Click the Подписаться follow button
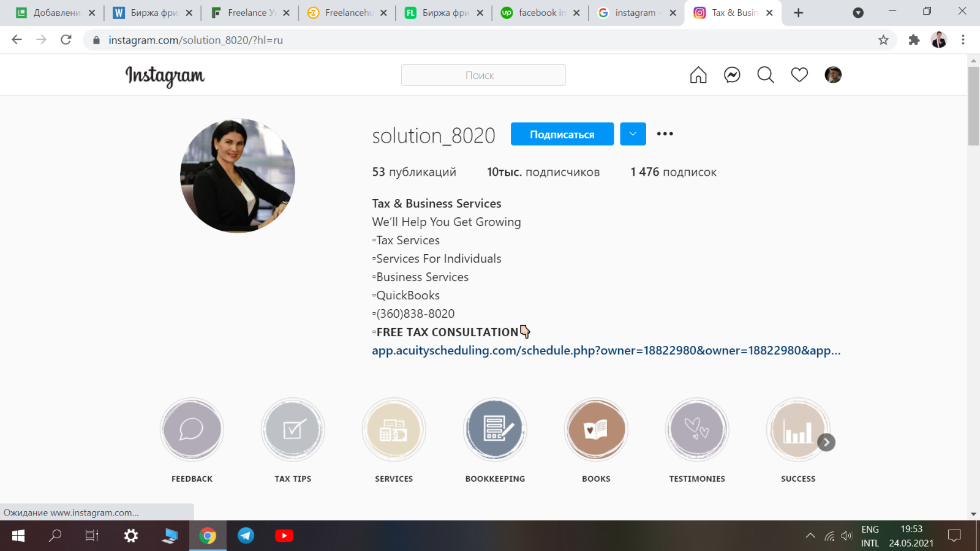980x551 pixels. click(562, 134)
